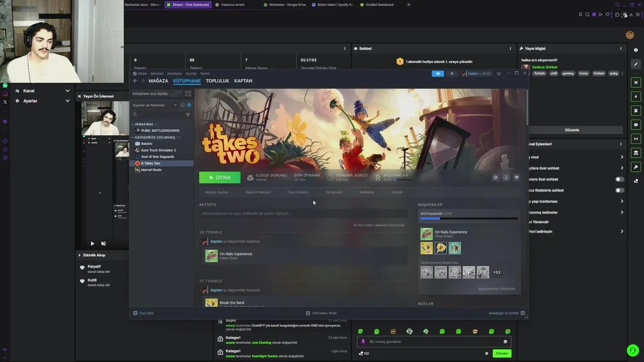Click achievements progress bar 4/20
The width and height of the screenshot is (644, 362).
[x=469, y=219]
